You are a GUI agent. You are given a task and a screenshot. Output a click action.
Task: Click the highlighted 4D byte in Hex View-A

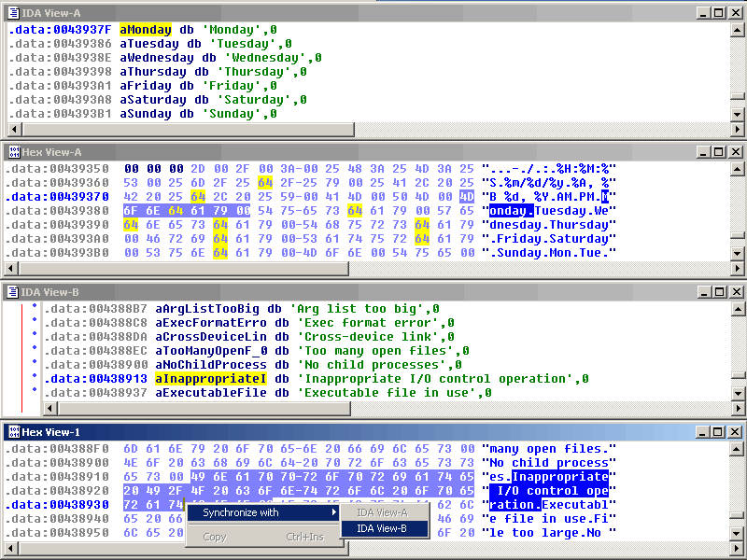pyautogui.click(x=466, y=197)
